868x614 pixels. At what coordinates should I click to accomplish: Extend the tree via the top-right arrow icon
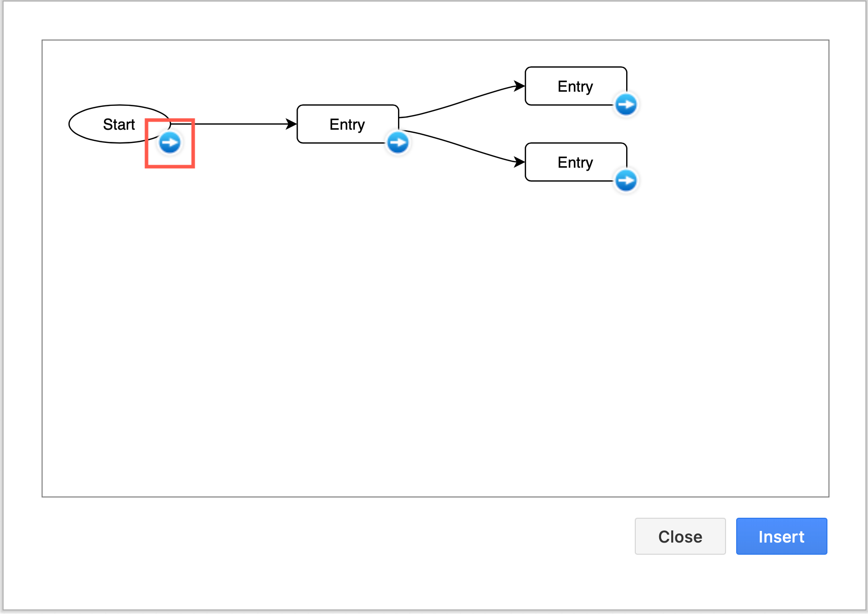tap(626, 104)
